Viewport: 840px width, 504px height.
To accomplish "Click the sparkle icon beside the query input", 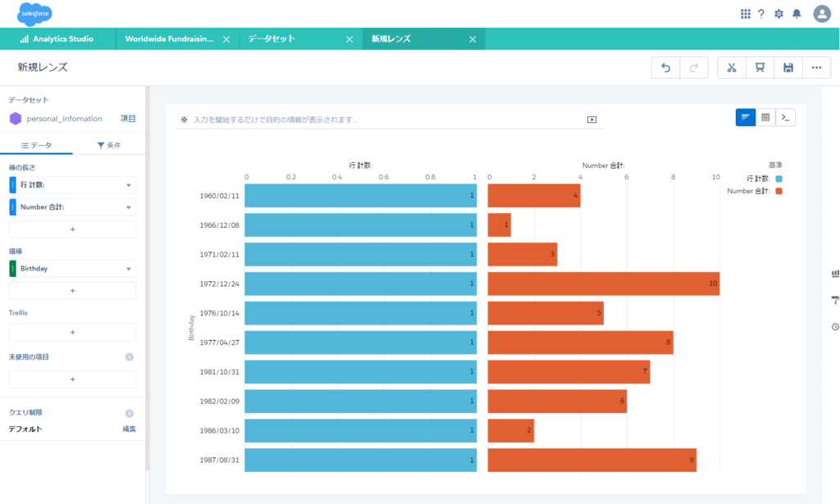I will click(184, 120).
